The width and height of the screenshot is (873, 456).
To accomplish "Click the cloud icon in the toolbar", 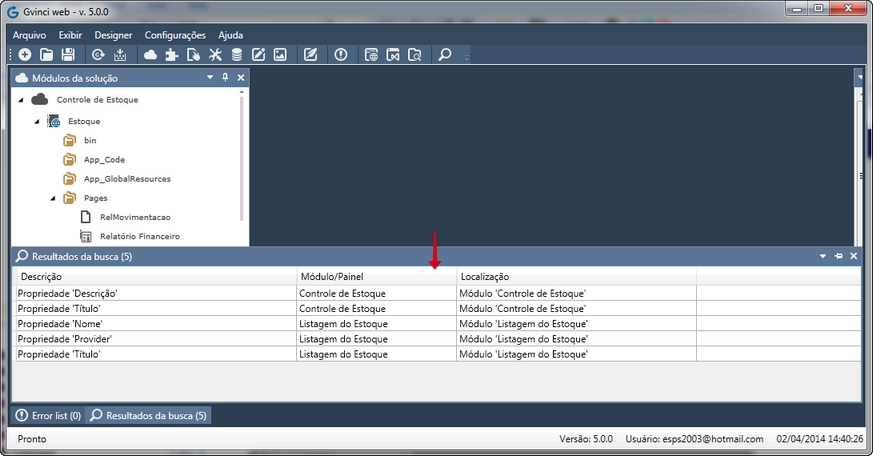I will click(x=150, y=55).
